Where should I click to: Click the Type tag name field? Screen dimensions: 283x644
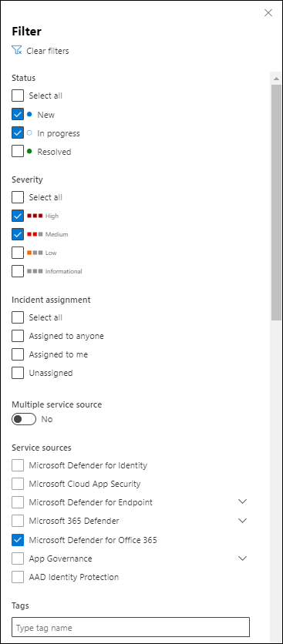click(x=131, y=628)
